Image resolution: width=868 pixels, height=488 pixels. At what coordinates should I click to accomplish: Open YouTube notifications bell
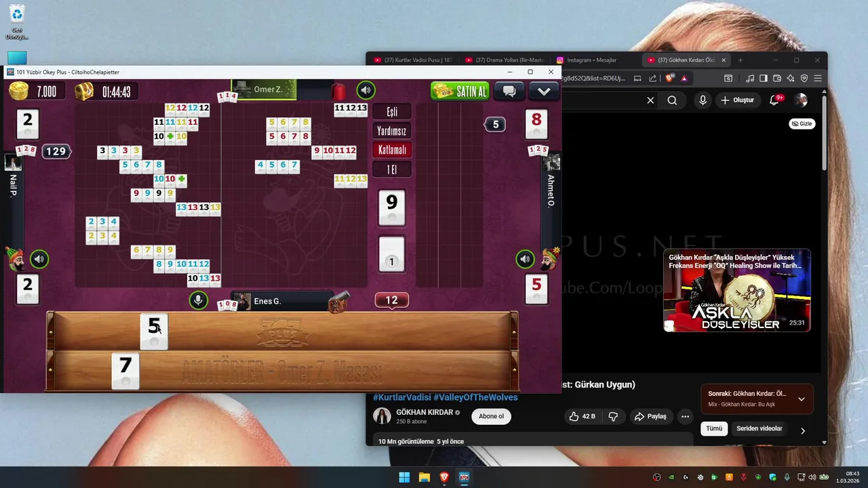click(774, 100)
